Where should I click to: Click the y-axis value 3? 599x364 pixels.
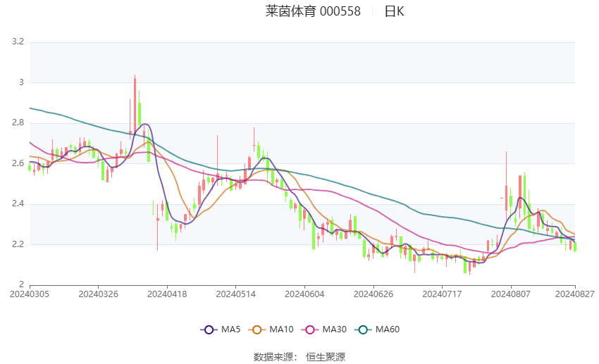coord(21,82)
